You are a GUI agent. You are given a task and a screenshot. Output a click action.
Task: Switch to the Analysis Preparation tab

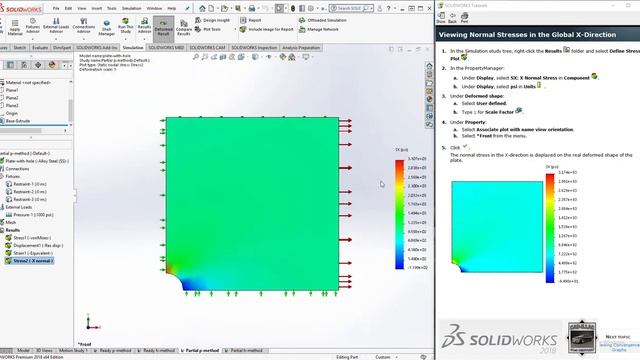point(301,48)
